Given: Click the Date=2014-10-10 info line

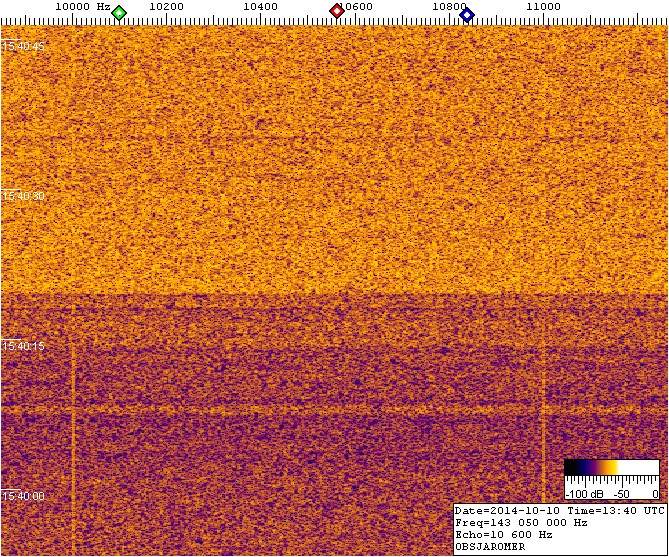Looking at the screenshot, I should coord(559,510).
